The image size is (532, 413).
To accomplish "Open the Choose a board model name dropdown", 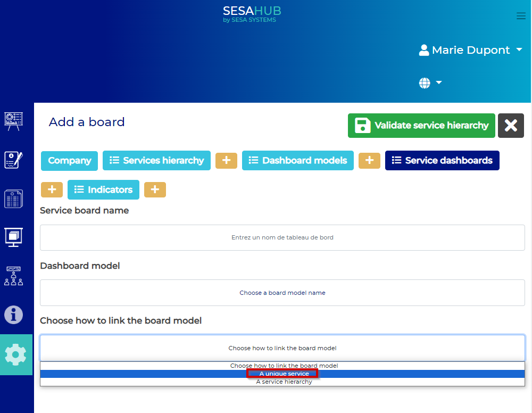I will [282, 293].
